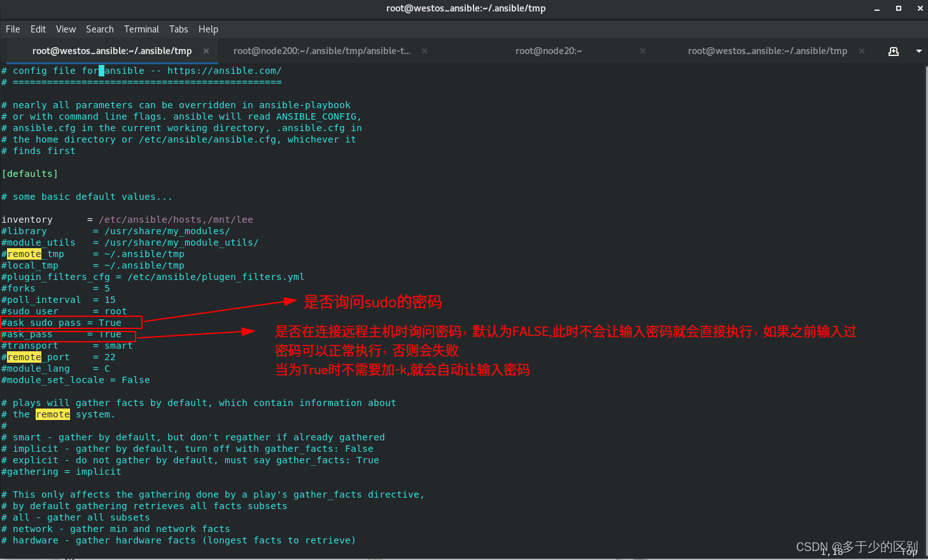Open the Help menu
928x560 pixels.
point(208,29)
